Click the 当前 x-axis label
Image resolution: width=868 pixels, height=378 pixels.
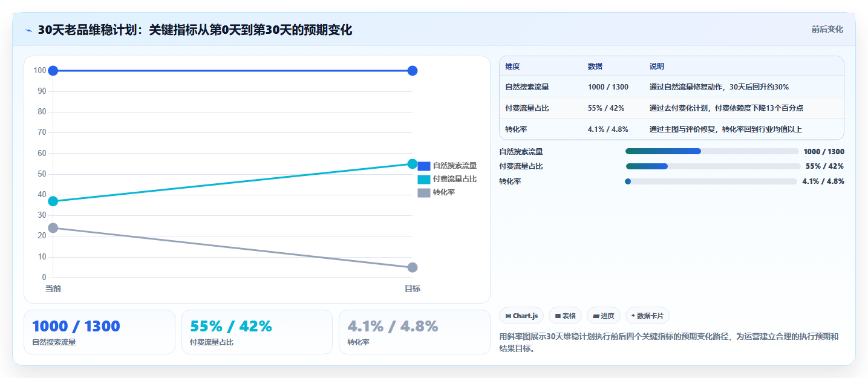tap(53, 289)
